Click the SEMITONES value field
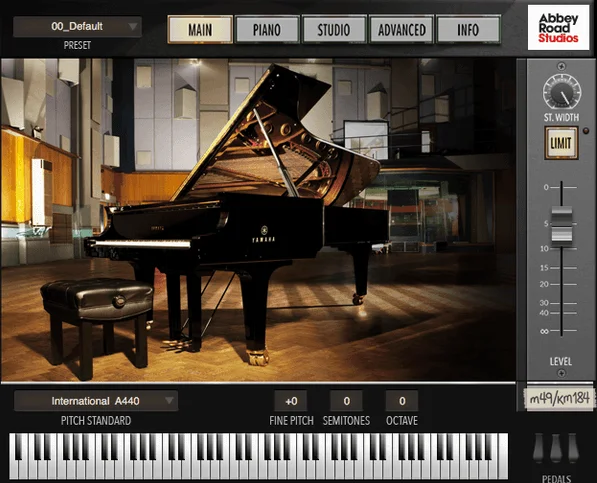The width and height of the screenshot is (597, 483). (346, 401)
